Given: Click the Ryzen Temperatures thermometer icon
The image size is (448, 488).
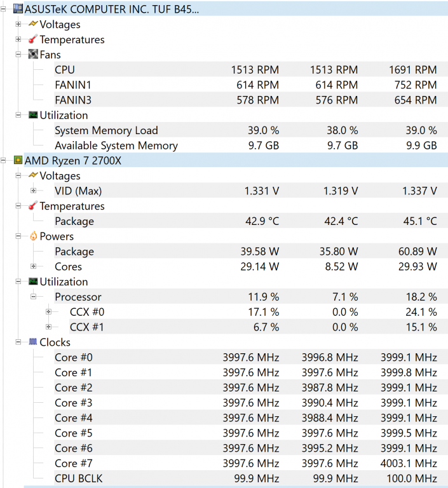Looking at the screenshot, I should pyautogui.click(x=33, y=205).
